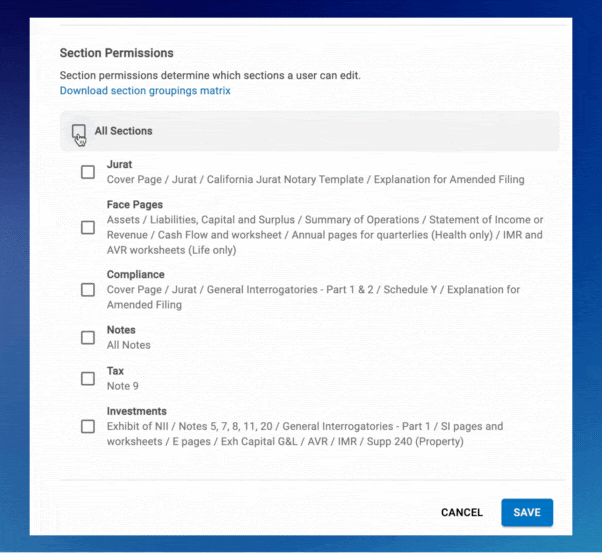Click the Compliance section title
This screenshot has height=553, width=602.
click(135, 274)
